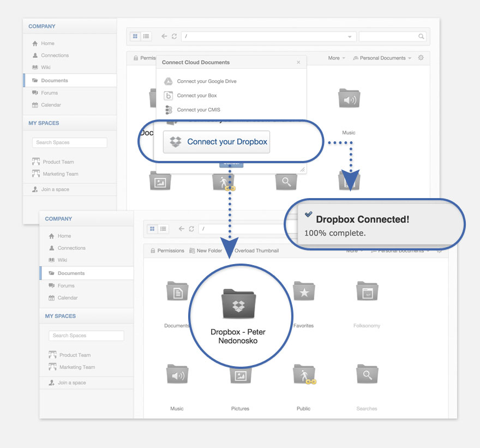480x448 pixels.
Task: Click Search Spaces field in back window
Action: pyautogui.click(x=69, y=142)
